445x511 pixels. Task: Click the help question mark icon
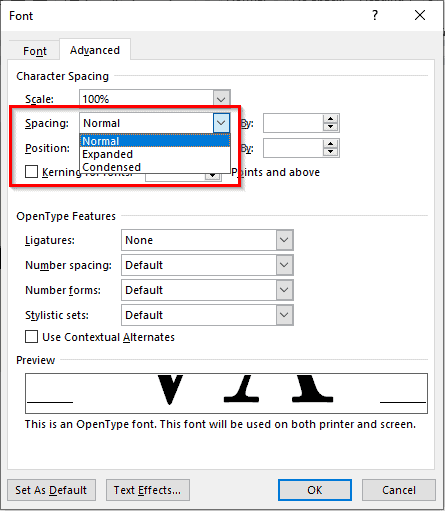[x=375, y=15]
